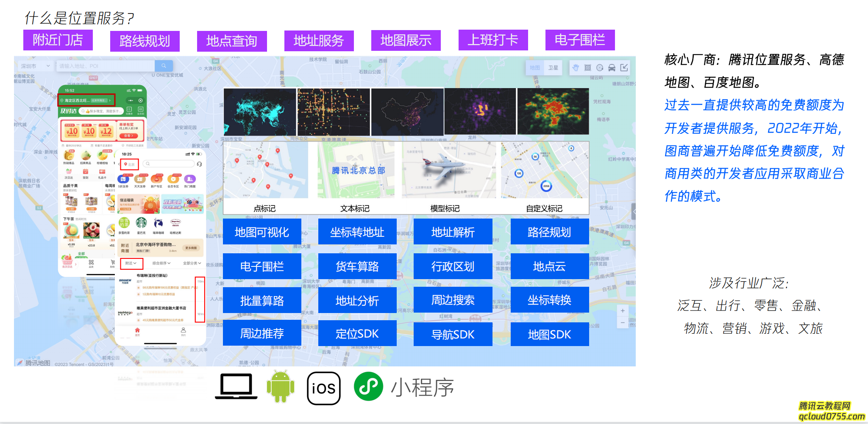Tap the 布瑞琳(亚投行新址) store row

coord(160,285)
